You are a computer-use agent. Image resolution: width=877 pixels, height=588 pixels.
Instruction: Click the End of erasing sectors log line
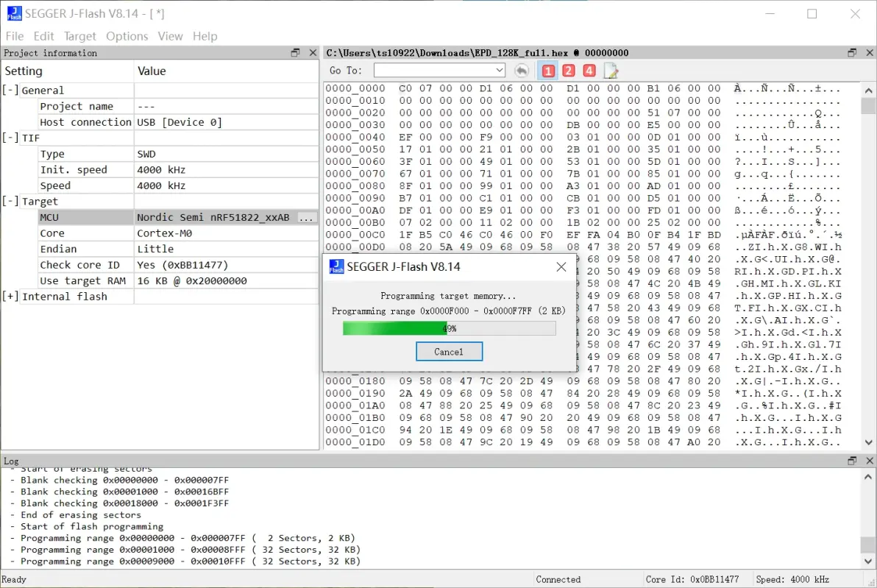(x=80, y=514)
